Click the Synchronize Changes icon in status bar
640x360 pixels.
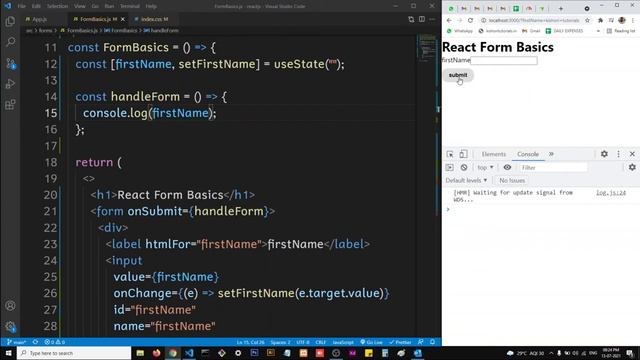(36, 342)
